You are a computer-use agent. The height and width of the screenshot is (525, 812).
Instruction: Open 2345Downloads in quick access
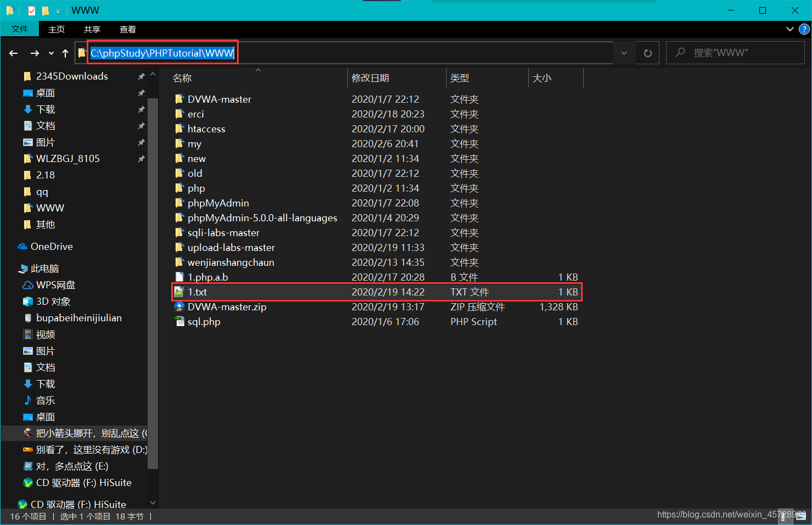click(72, 76)
